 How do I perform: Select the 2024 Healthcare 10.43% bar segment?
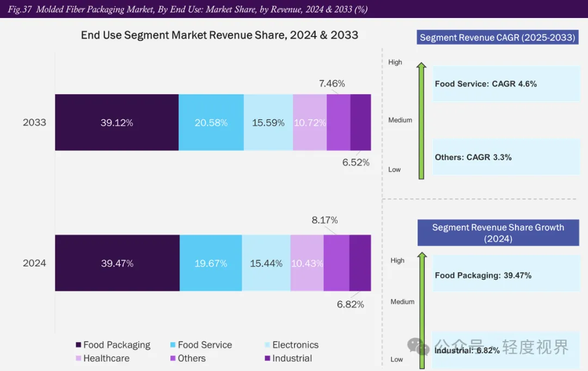307,263
